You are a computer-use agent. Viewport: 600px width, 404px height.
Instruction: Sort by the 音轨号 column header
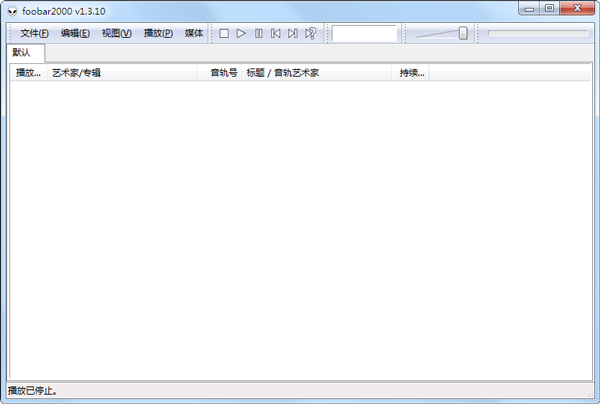(219, 73)
